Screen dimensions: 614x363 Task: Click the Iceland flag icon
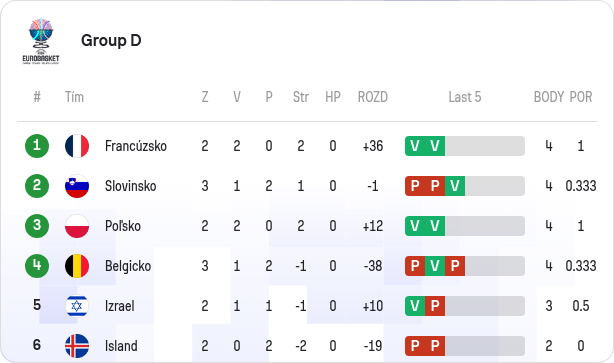pos(77,346)
